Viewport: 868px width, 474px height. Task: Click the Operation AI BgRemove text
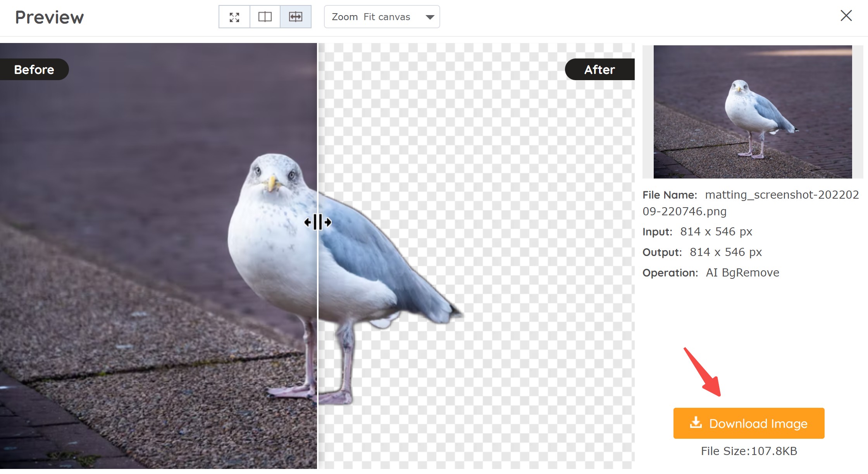pos(711,273)
